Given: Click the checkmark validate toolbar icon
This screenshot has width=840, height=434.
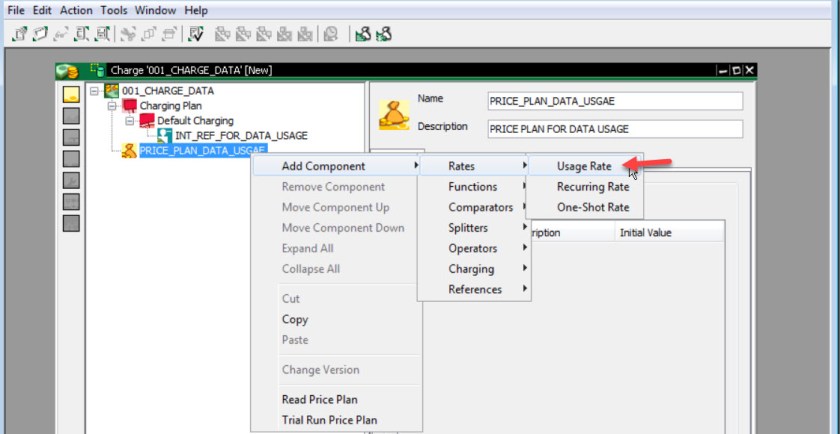Looking at the screenshot, I should [196, 34].
